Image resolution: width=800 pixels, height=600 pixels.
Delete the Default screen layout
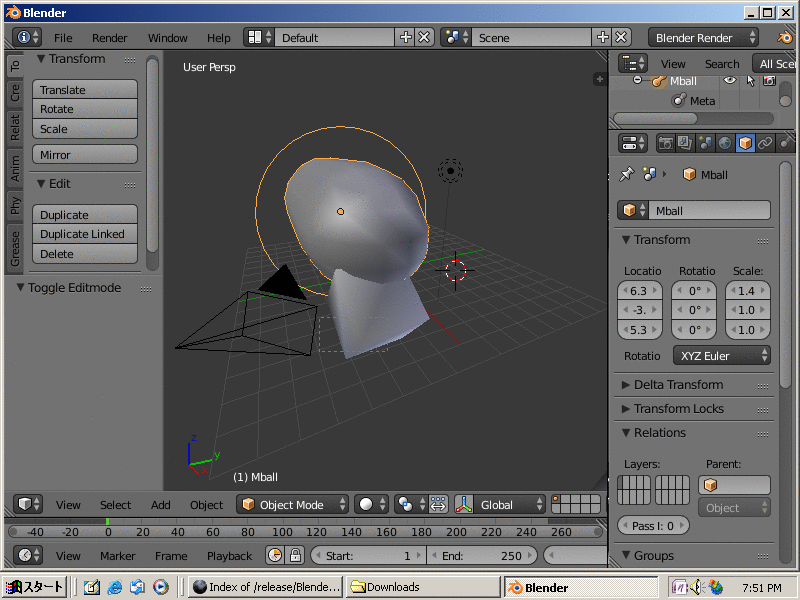coord(424,37)
